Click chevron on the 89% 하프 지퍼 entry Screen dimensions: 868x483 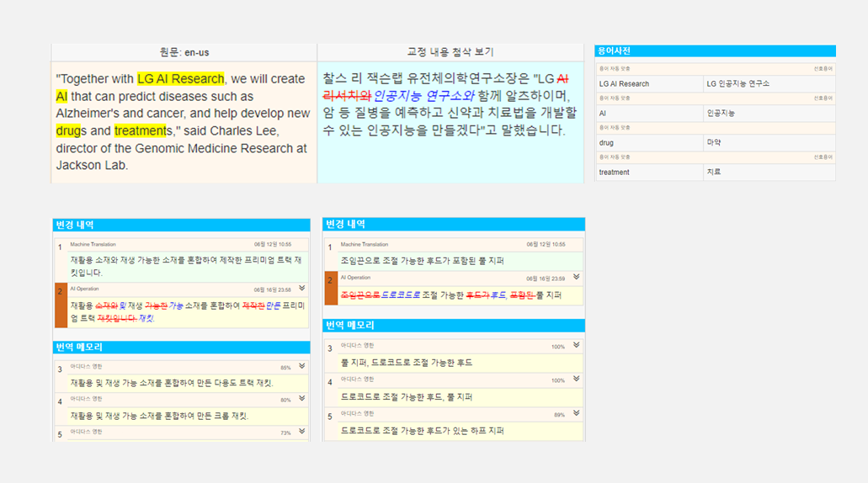[576, 413]
